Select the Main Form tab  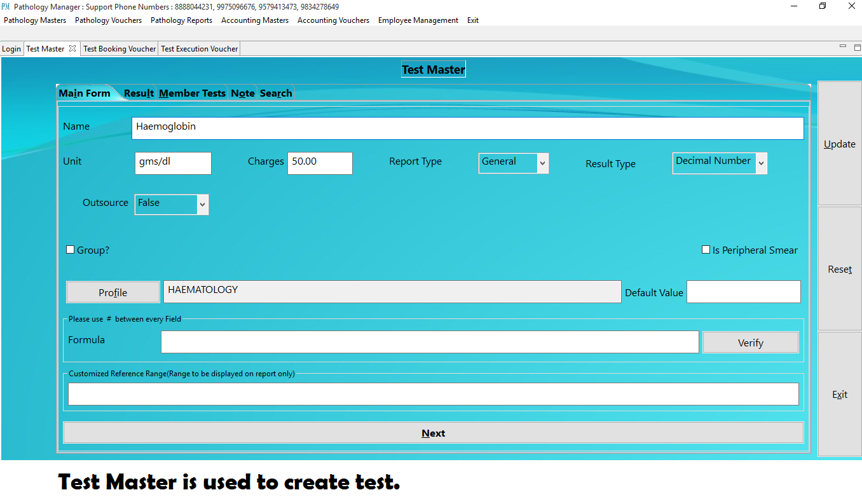pos(85,93)
